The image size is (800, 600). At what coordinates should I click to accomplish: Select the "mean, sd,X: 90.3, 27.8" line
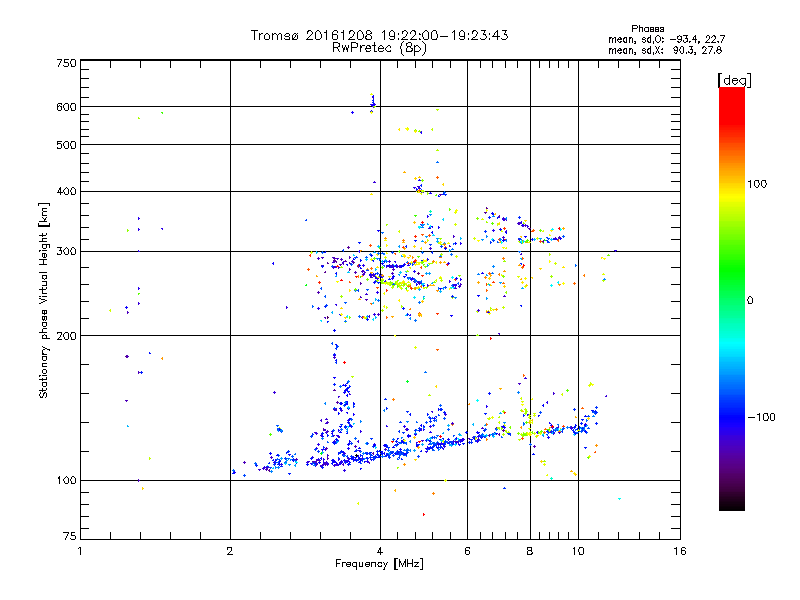coord(665,51)
